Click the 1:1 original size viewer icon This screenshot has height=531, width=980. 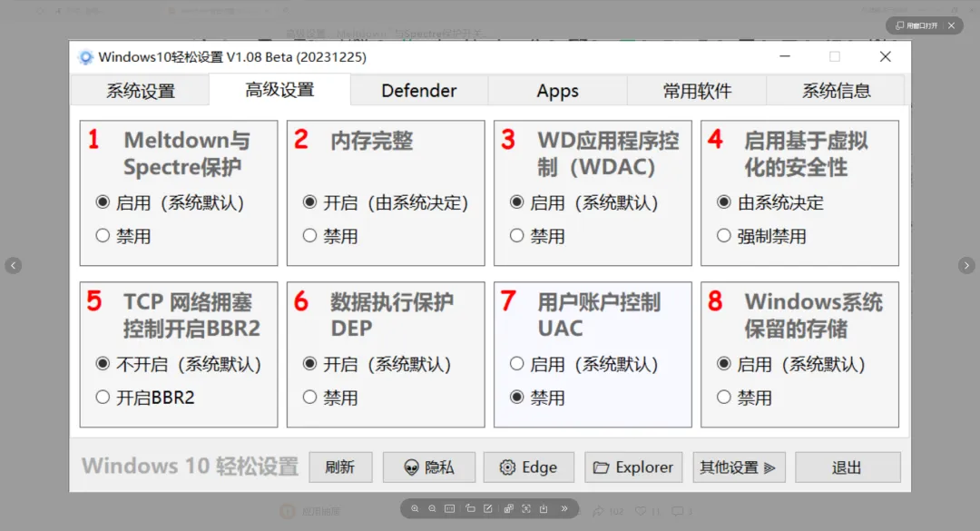point(449,508)
